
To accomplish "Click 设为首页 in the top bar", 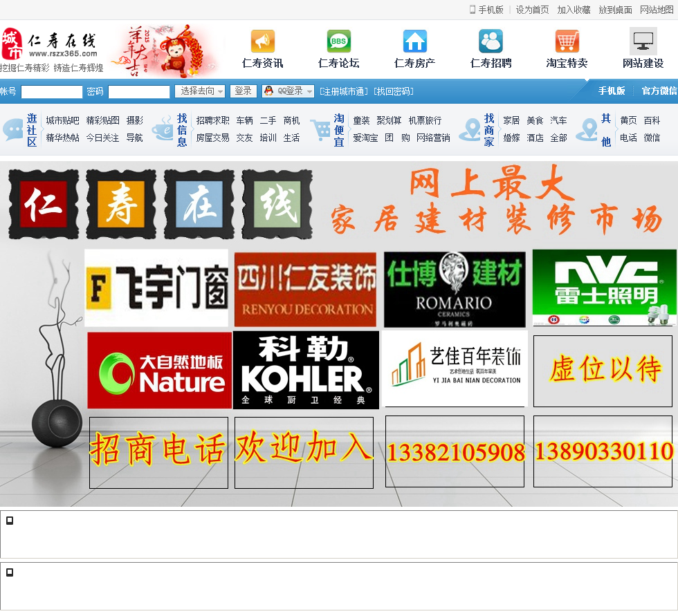I will 532,10.
